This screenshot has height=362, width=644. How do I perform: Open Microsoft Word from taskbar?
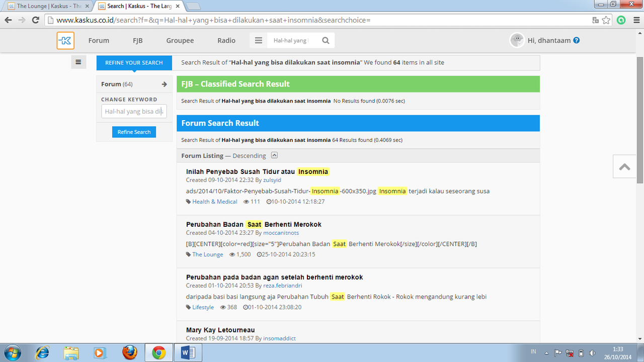(187, 353)
